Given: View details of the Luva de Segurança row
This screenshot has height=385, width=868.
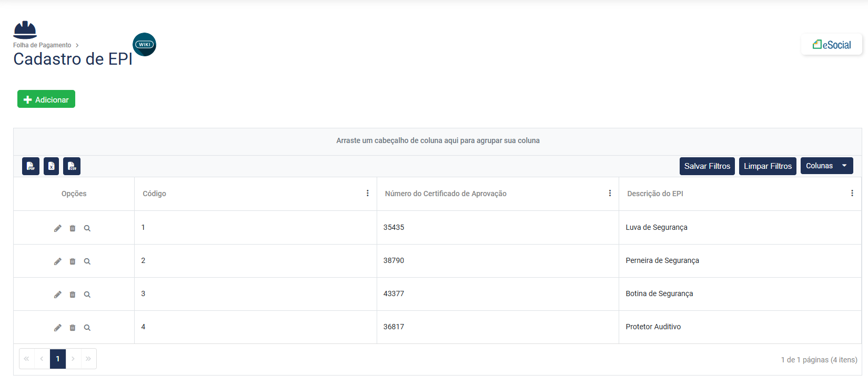Looking at the screenshot, I should 87,228.
